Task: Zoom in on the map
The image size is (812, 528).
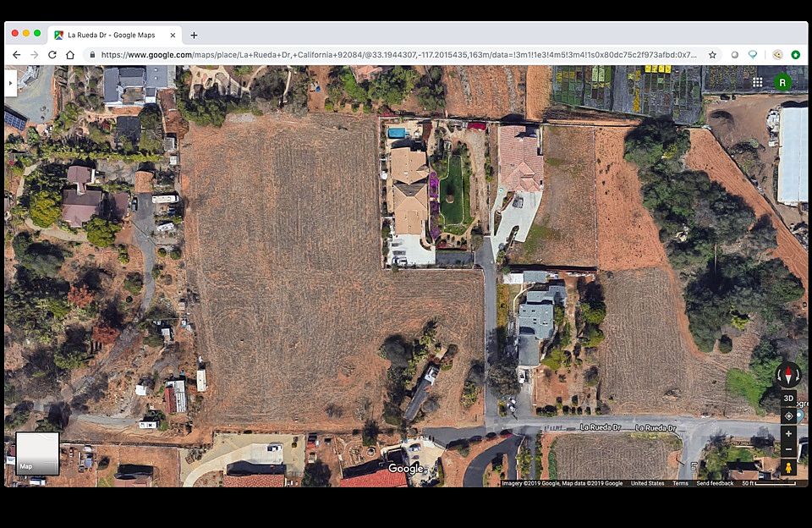Action: [788, 434]
